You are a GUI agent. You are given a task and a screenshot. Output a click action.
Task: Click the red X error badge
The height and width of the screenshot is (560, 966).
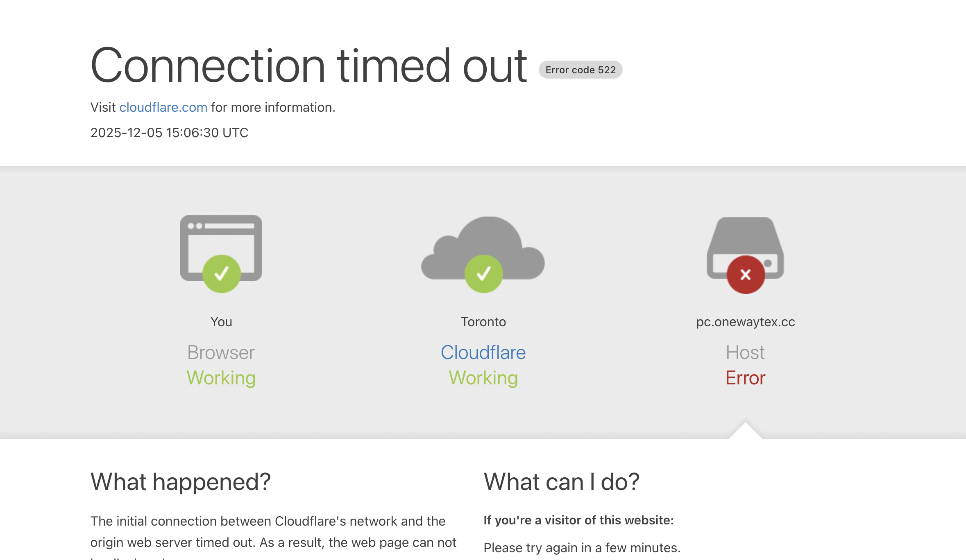746,274
